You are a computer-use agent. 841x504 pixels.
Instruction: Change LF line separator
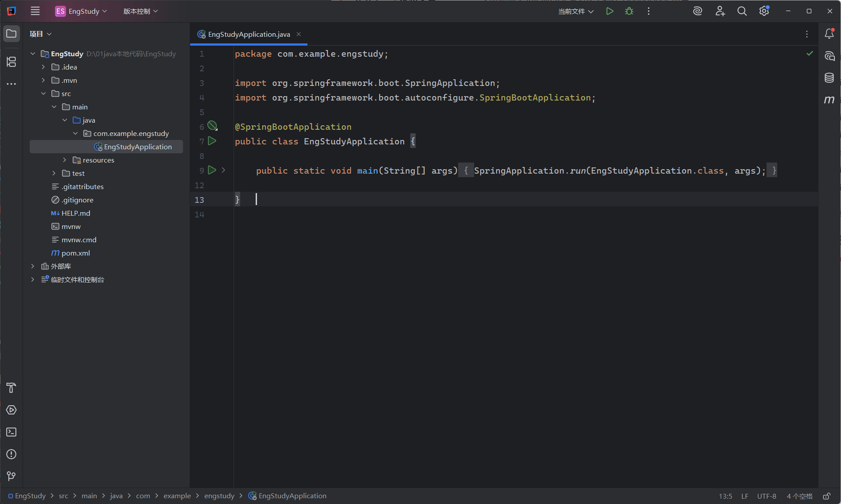(x=745, y=496)
